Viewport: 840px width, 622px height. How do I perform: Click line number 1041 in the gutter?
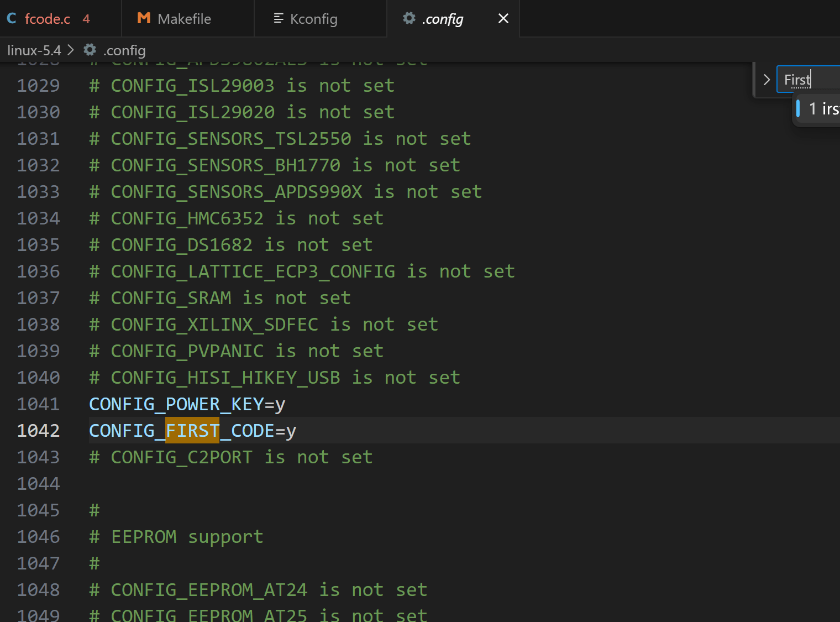(38, 404)
